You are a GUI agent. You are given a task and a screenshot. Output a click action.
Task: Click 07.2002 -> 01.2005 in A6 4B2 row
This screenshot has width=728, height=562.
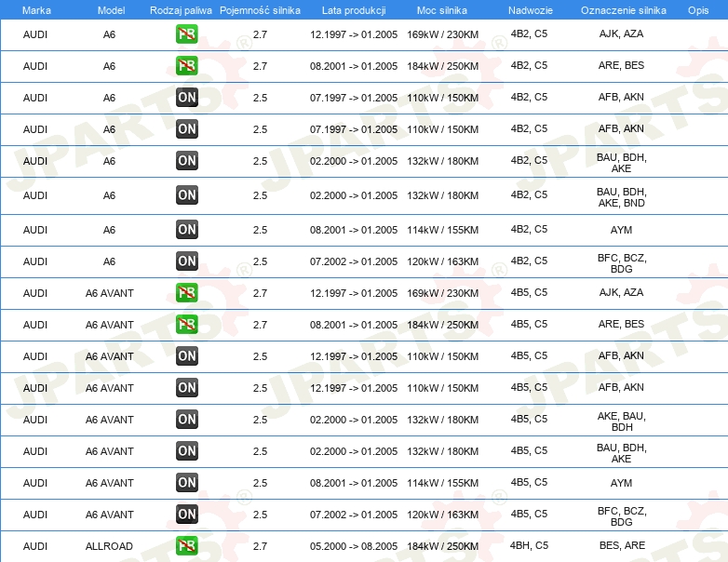pyautogui.click(x=354, y=261)
